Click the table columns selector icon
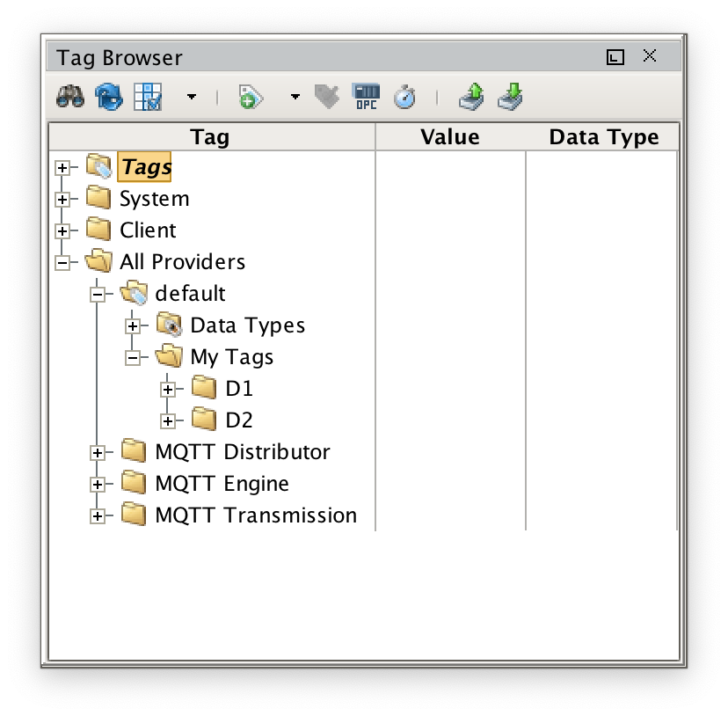Image resolution: width=728 pixels, height=716 pixels. pos(148,97)
